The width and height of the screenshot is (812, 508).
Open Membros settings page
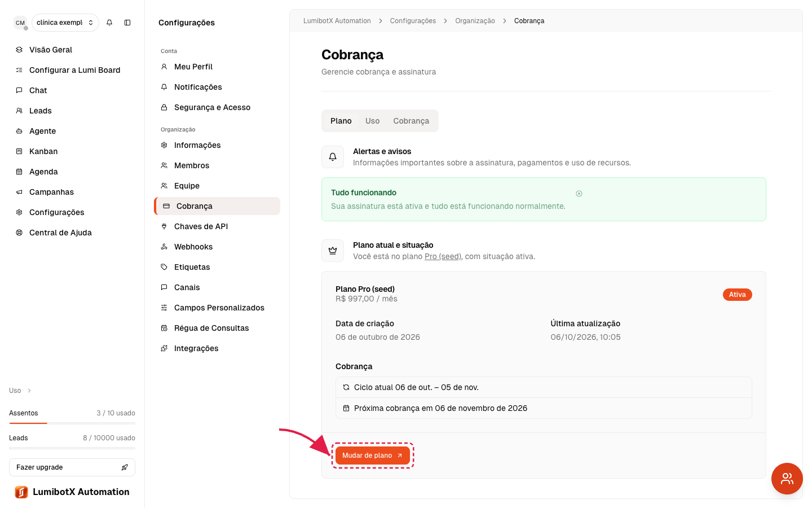217,165
